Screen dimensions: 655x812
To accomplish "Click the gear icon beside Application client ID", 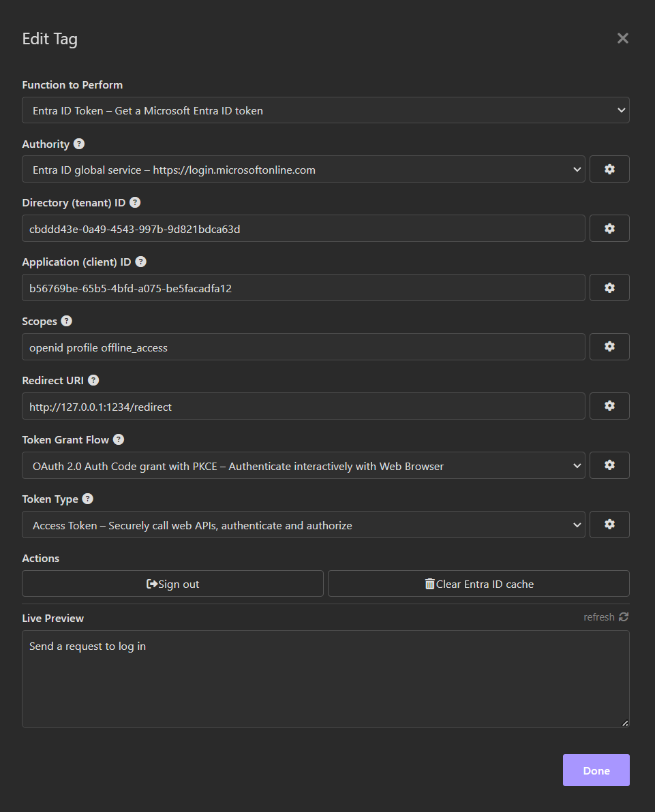I will (609, 287).
